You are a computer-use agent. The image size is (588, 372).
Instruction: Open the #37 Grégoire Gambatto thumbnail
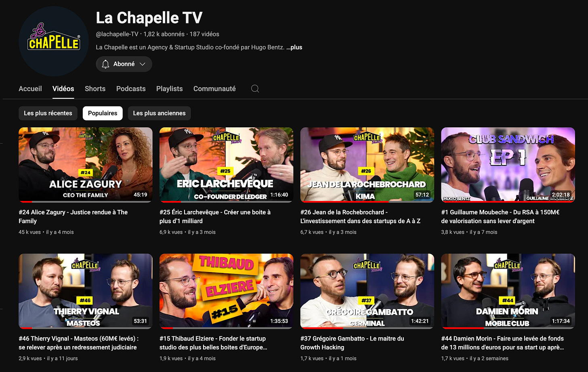click(x=367, y=291)
